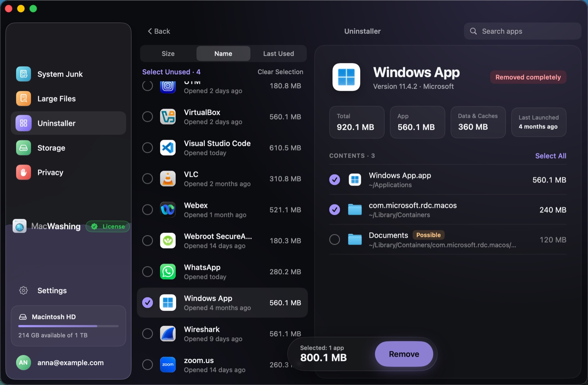
Task: Click Clear Selection
Action: 280,72
